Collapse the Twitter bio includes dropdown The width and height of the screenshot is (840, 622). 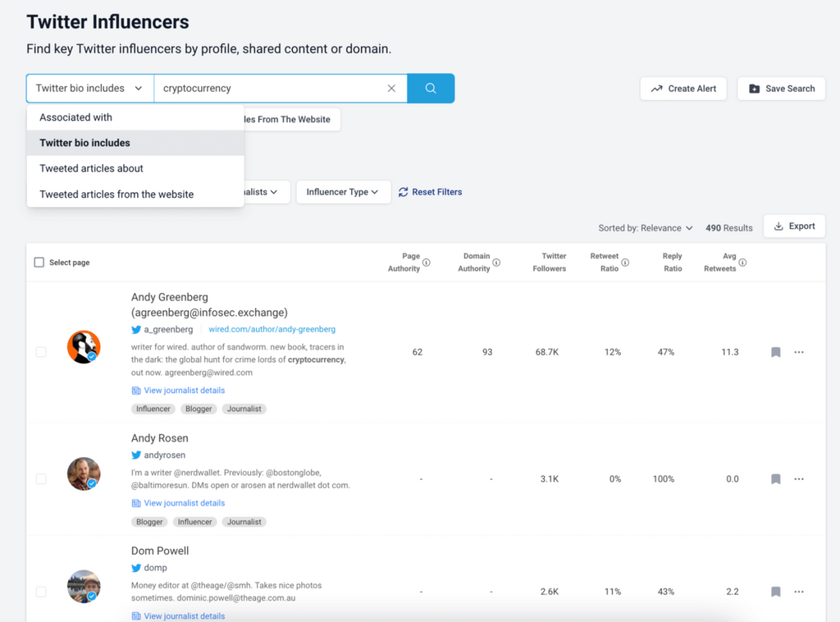pyautogui.click(x=90, y=89)
